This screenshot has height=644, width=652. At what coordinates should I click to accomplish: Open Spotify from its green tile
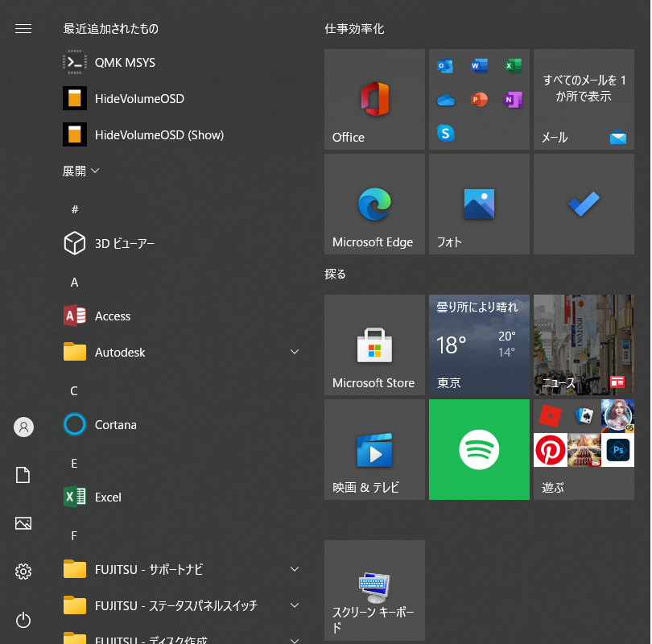coord(478,449)
